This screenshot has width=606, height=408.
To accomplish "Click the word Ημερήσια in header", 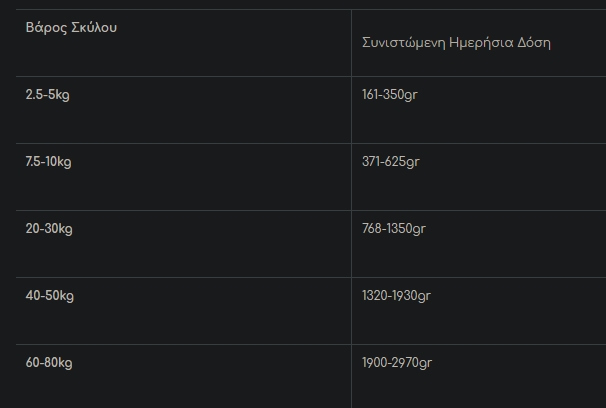I will point(483,43).
